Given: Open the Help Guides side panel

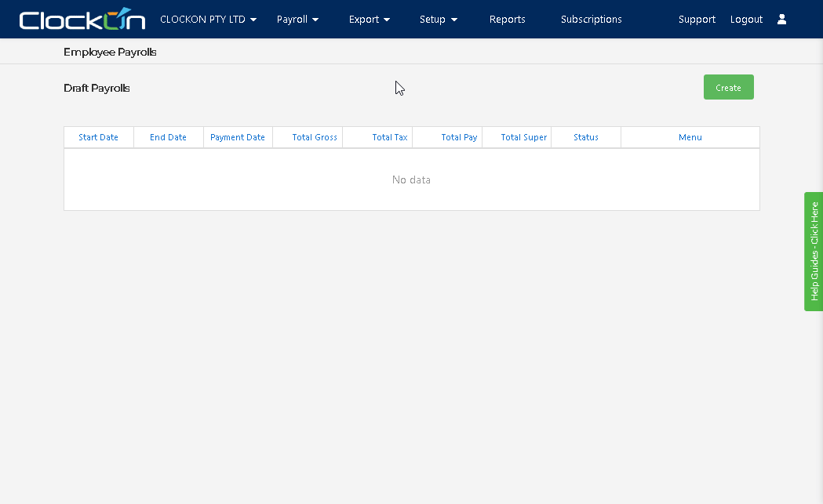Looking at the screenshot, I should pos(814,252).
